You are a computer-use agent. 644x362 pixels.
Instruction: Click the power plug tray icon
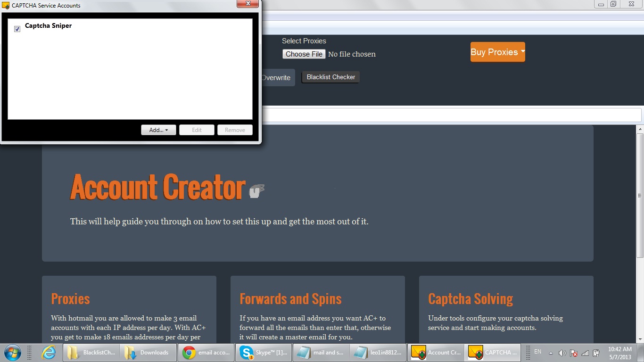tap(596, 353)
